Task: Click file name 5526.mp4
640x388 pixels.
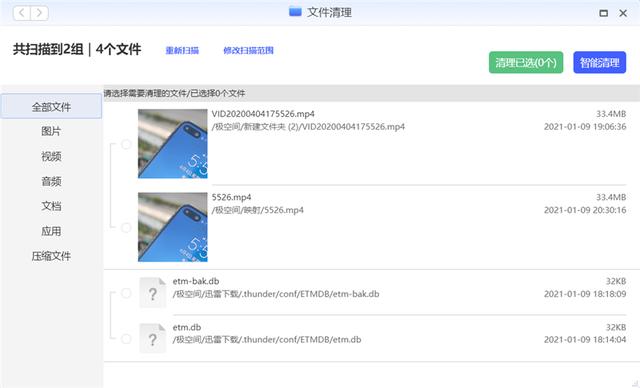Action: click(x=231, y=197)
